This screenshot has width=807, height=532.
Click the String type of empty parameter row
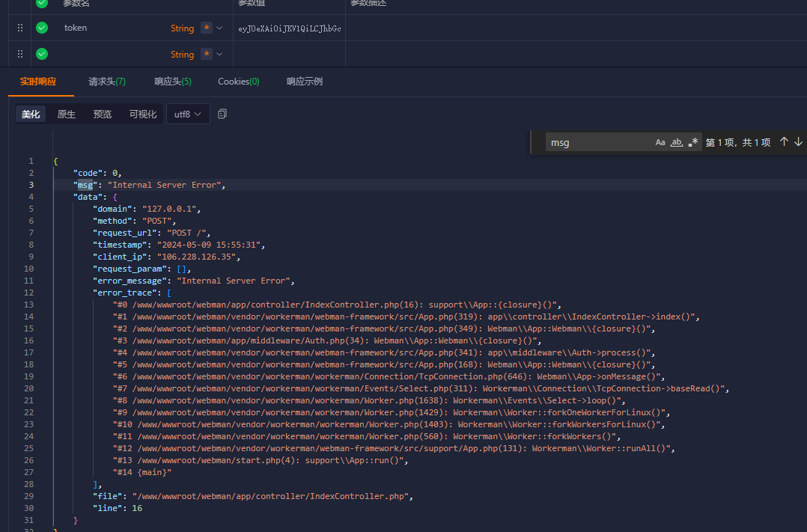[182, 55]
